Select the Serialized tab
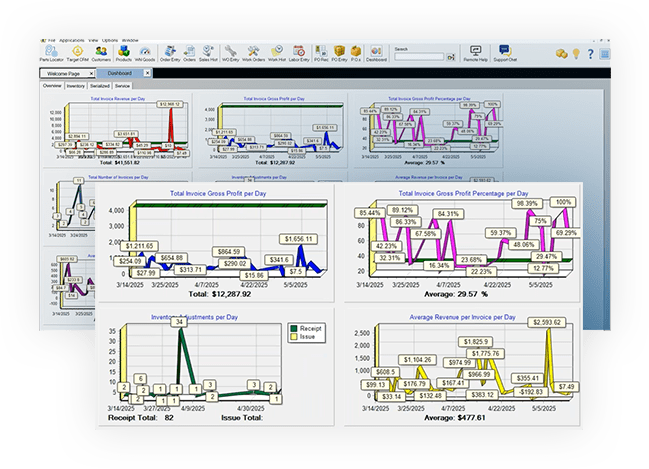This screenshot has height=469, width=649. (x=102, y=86)
